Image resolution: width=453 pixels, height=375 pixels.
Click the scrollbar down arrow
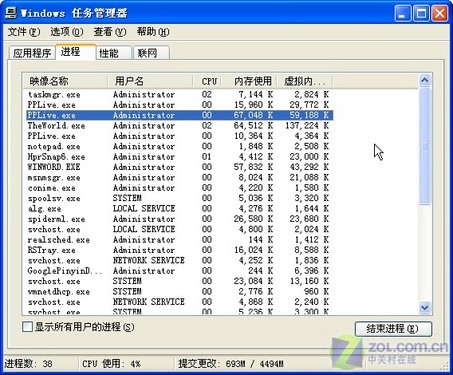click(425, 307)
